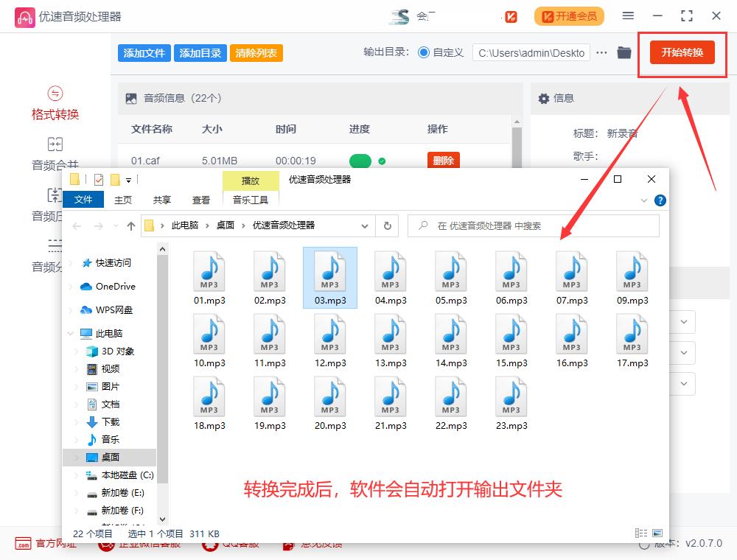Open the 文件 menu in Explorer
Image resolution: width=737 pixels, height=560 pixels.
pyautogui.click(x=83, y=199)
